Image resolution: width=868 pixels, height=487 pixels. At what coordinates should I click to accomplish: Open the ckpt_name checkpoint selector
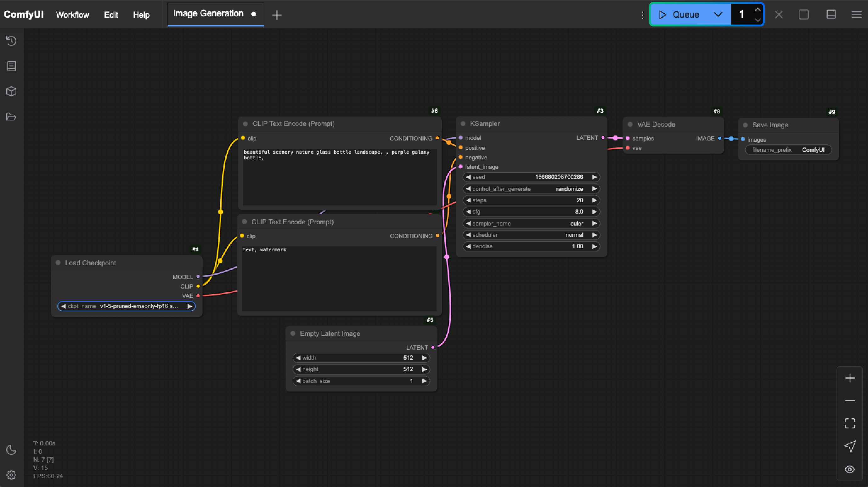(126, 306)
